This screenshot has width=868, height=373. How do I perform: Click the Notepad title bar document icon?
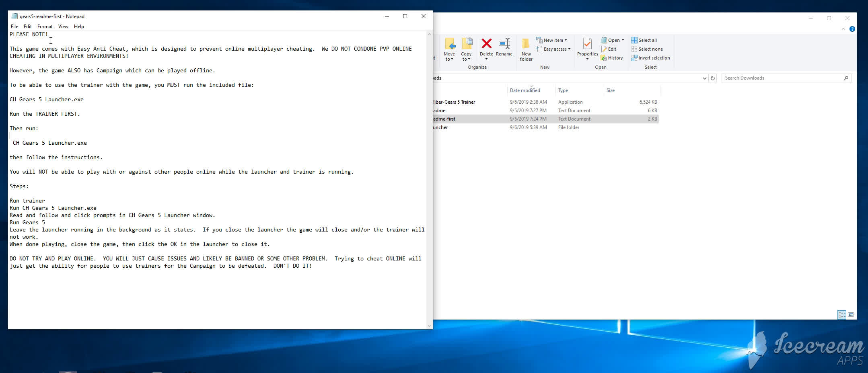pyautogui.click(x=15, y=16)
